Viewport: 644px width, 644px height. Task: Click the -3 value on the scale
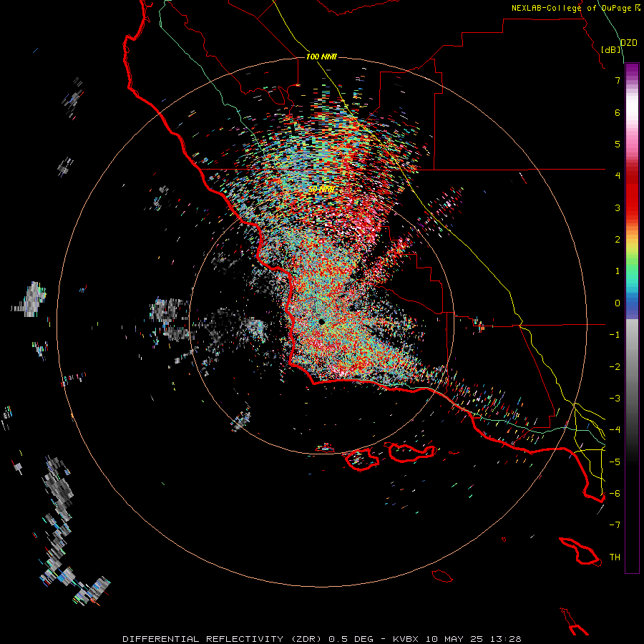click(615, 399)
